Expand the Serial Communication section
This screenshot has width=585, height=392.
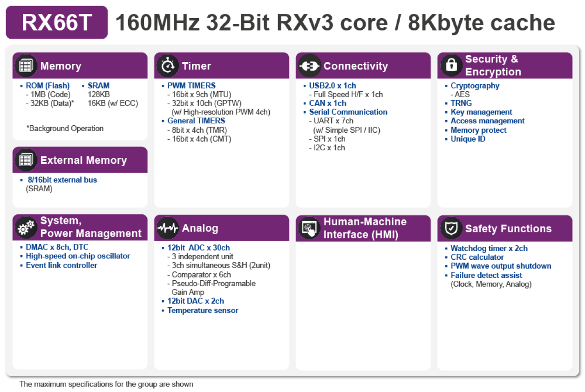(348, 112)
